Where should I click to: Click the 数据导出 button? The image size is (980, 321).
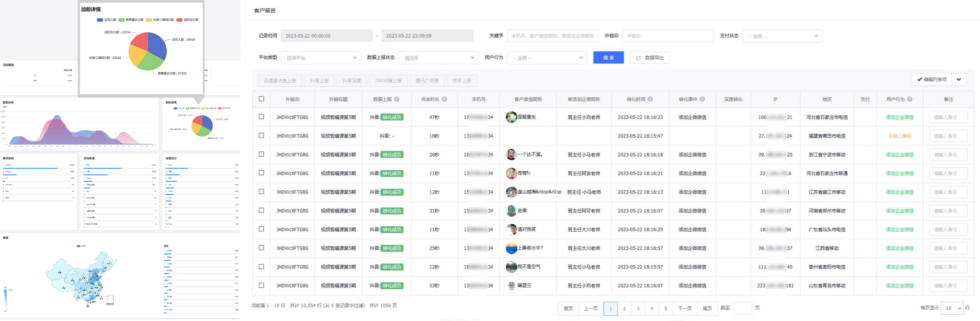[x=650, y=58]
